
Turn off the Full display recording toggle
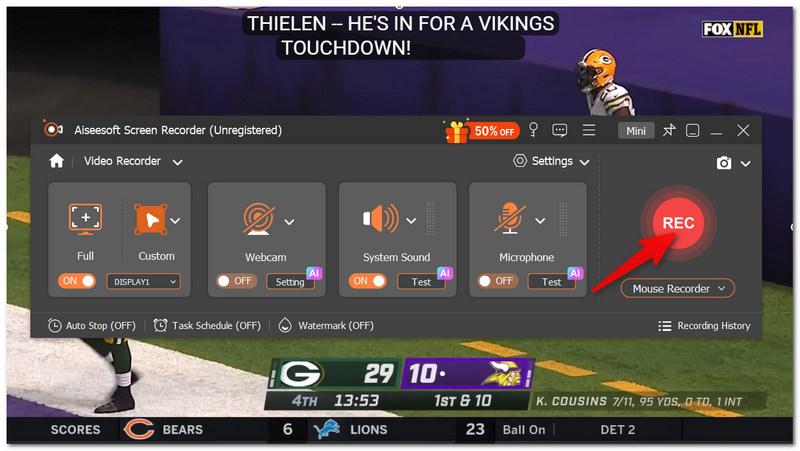coord(77,281)
